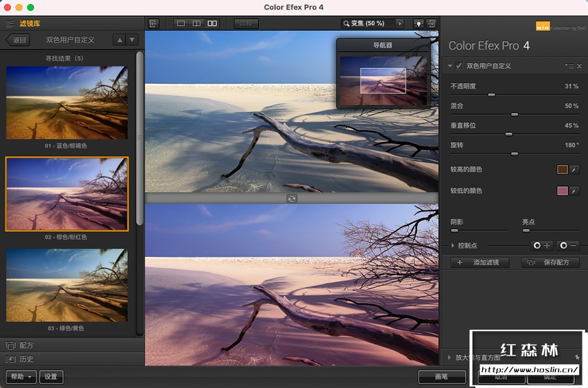588x388 pixels.
Task: Select the 01 - 蓝色/棕褐色 preset thumbnail
Action: click(66, 103)
